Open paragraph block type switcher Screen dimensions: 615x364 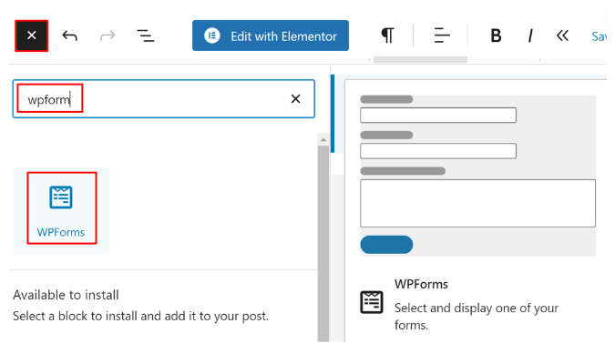coord(387,35)
